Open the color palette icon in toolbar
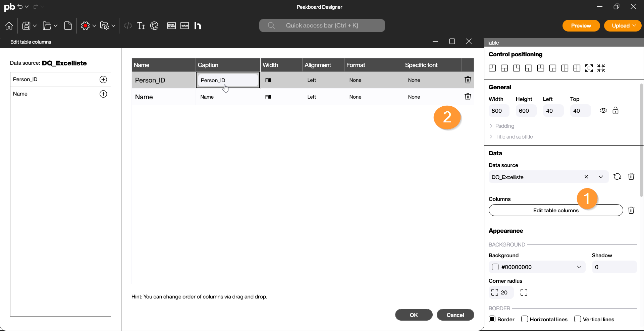The height and width of the screenshot is (331, 644). tap(154, 26)
